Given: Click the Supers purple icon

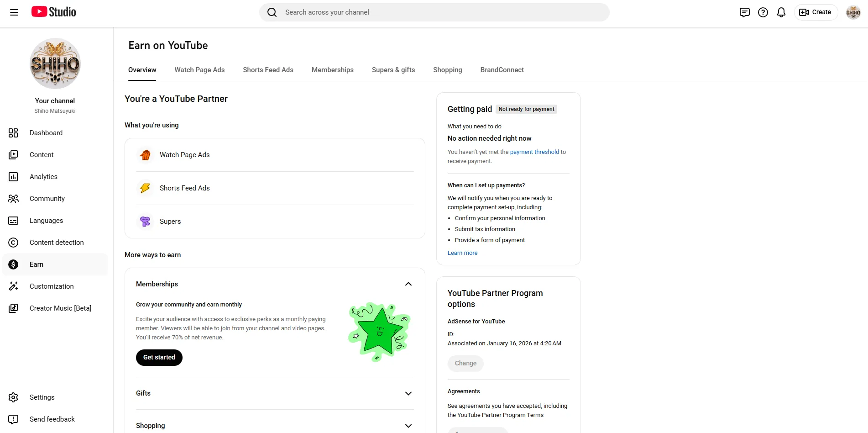Looking at the screenshot, I should tap(145, 222).
